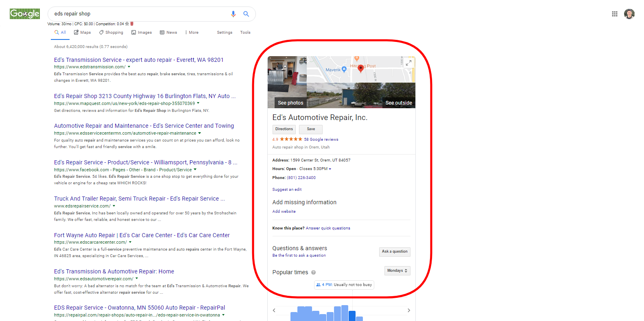Expand business hours next to Closes 5:30PM

click(330, 169)
